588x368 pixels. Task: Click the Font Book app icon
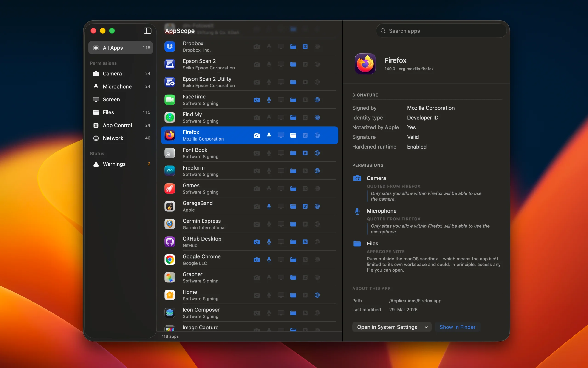click(170, 153)
